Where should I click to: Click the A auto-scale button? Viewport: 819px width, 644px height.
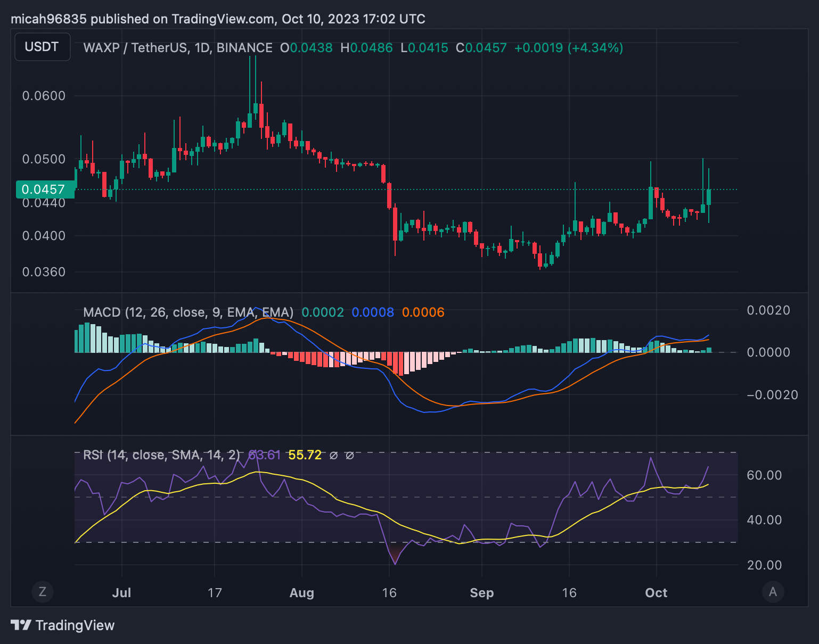coord(773,592)
